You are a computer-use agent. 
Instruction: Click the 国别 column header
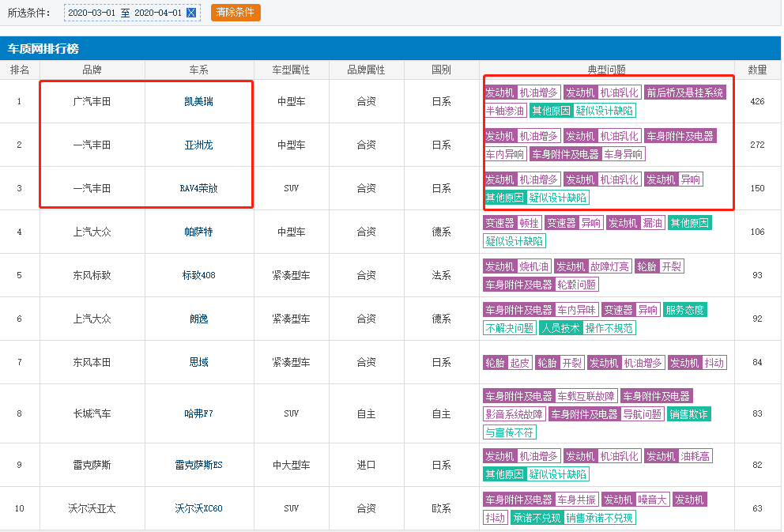coord(441,70)
